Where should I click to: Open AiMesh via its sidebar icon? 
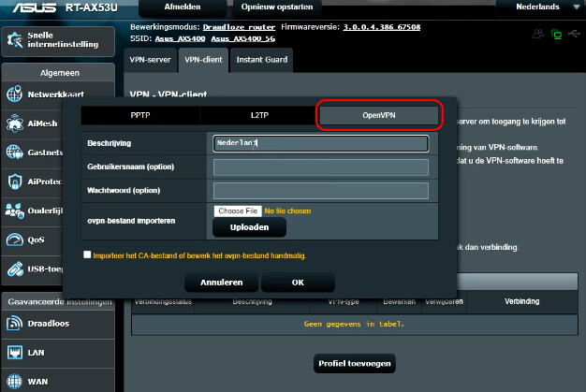(15, 123)
